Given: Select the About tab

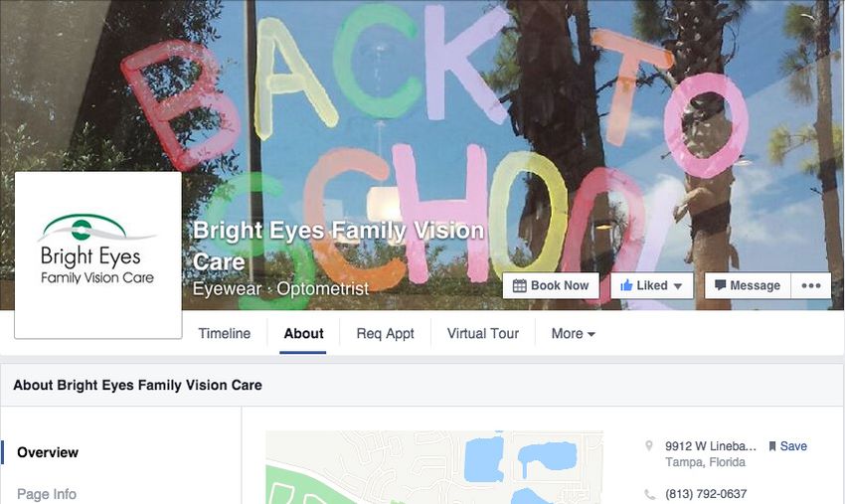Looking at the screenshot, I should pos(303,334).
